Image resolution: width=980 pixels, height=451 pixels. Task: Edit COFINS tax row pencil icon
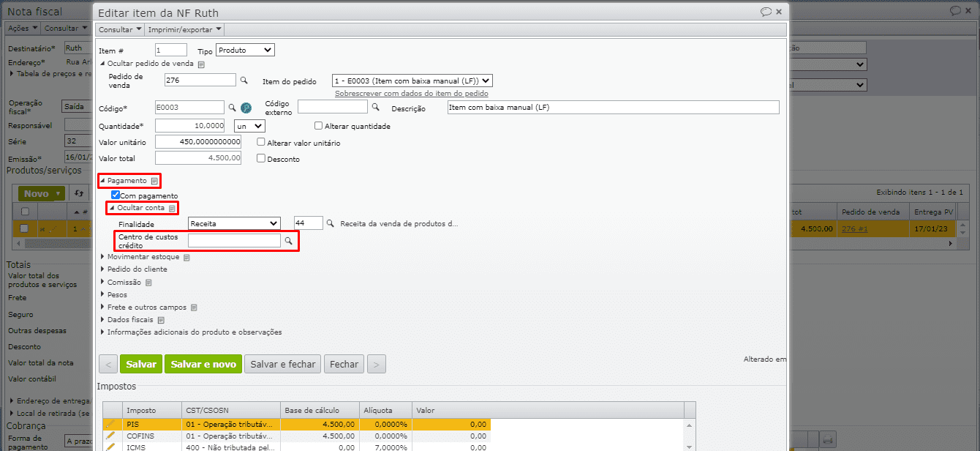point(110,436)
